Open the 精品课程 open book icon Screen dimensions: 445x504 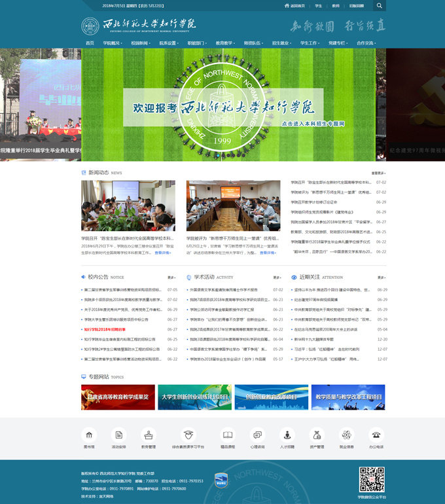(x=228, y=435)
